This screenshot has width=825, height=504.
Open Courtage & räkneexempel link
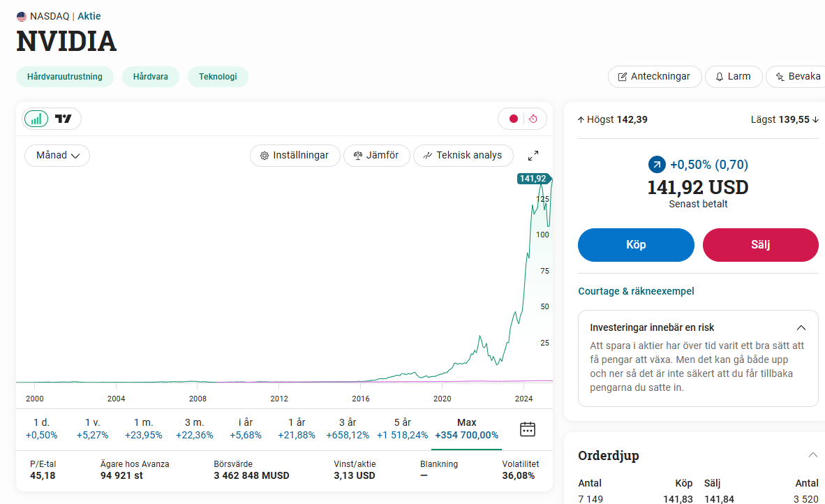(x=636, y=292)
